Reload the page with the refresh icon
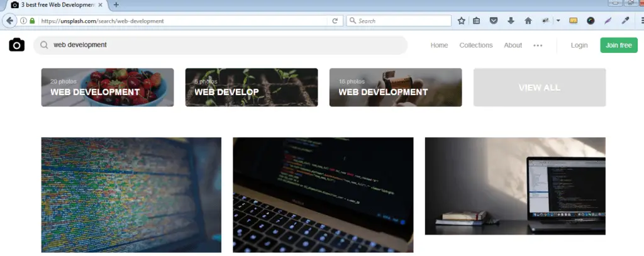This screenshot has height=256, width=644. coord(336,21)
